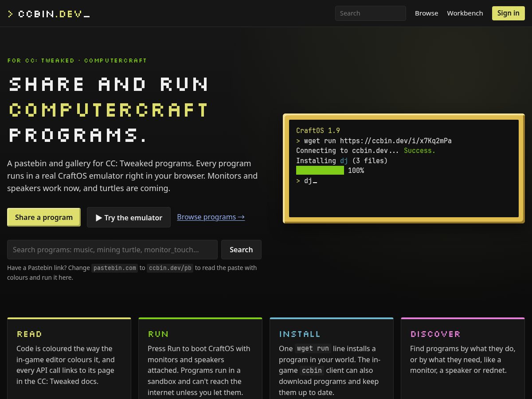Click the READ card heading
This screenshot has height=399, width=532.
[x=29, y=334]
